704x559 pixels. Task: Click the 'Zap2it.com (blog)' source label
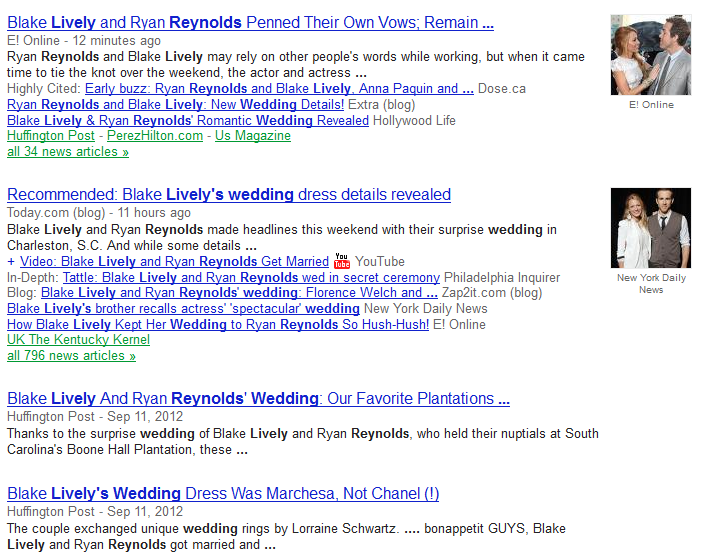point(492,293)
